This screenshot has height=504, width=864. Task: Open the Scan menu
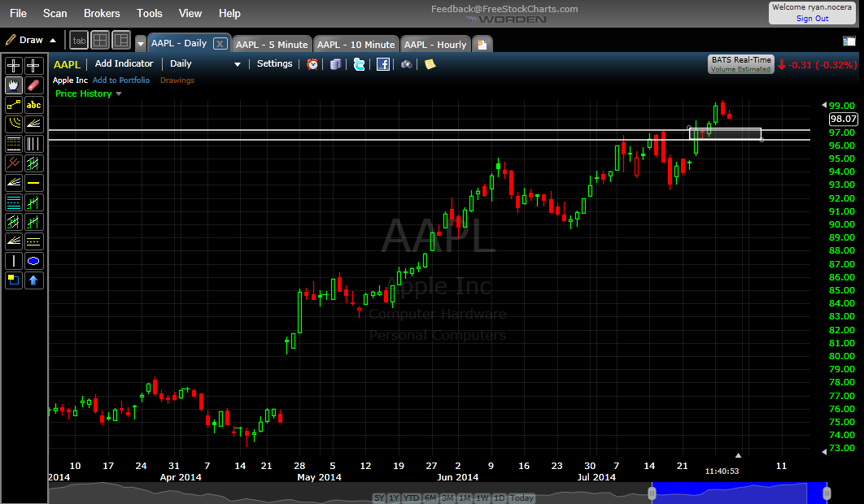55,13
